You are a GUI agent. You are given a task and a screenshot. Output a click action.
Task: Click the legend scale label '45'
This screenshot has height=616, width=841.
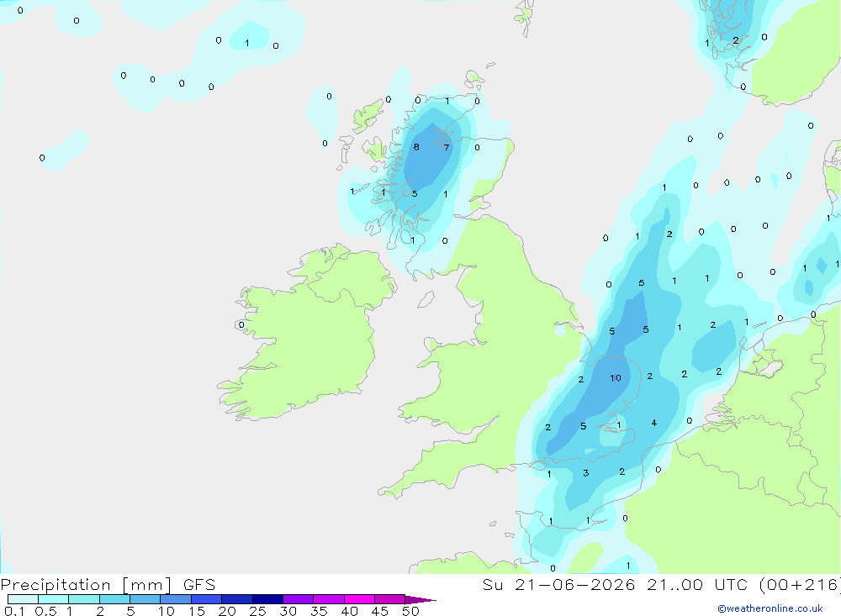click(380, 611)
